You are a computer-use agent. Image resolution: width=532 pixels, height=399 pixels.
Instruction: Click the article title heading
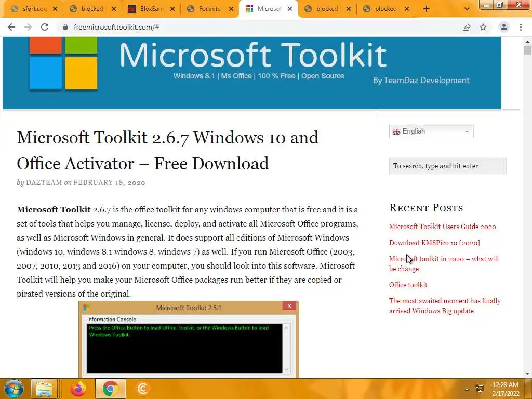(168, 150)
